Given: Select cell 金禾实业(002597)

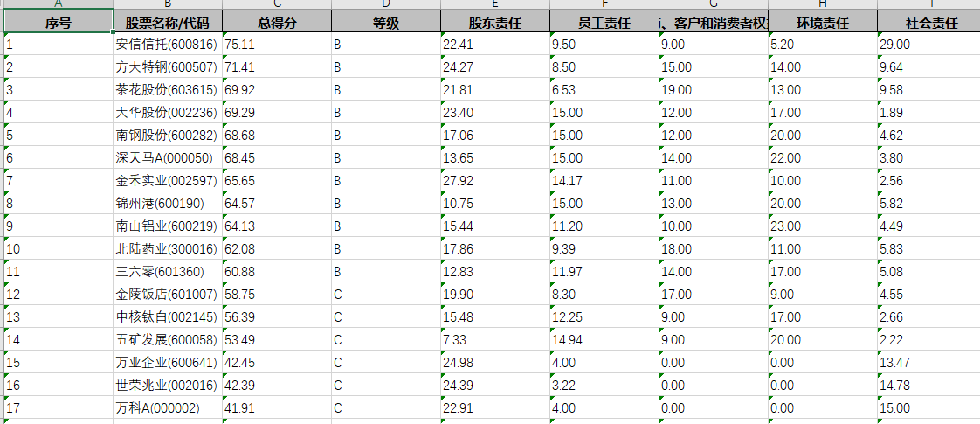Looking at the screenshot, I should pos(168,180).
